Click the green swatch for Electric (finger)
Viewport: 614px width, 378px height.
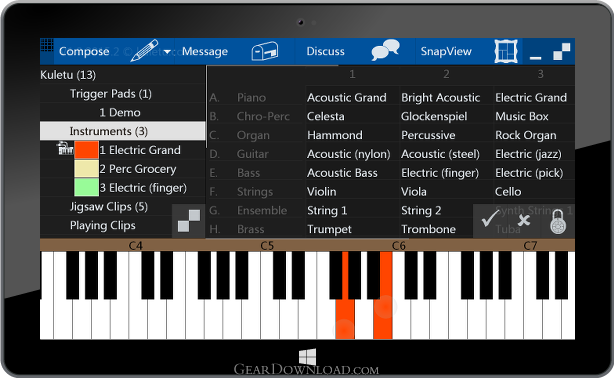(87, 187)
